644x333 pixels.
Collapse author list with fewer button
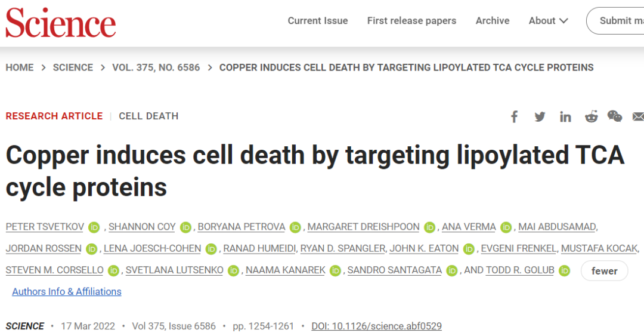pos(604,271)
